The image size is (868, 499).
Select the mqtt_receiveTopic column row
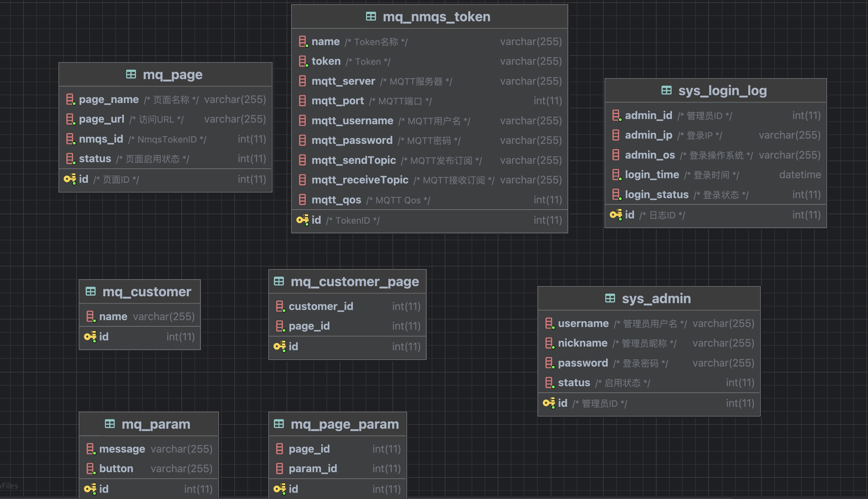(429, 180)
